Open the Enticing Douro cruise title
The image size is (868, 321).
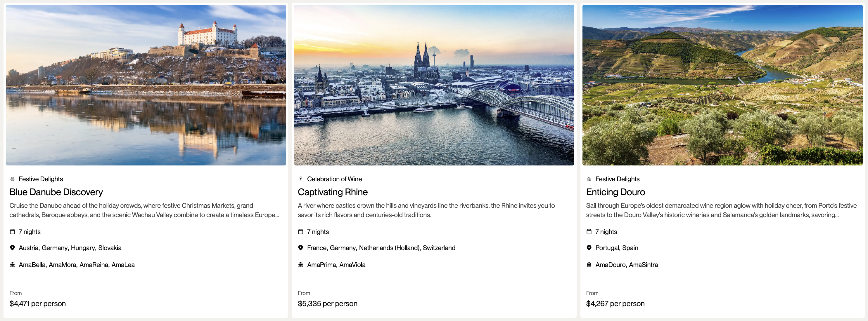[615, 192]
